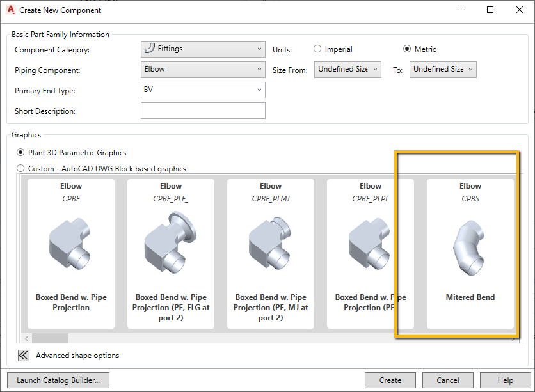Select the CPBE_PLF_ Boxed Bend with flange
Screen dimensions: 535x392
coord(170,249)
